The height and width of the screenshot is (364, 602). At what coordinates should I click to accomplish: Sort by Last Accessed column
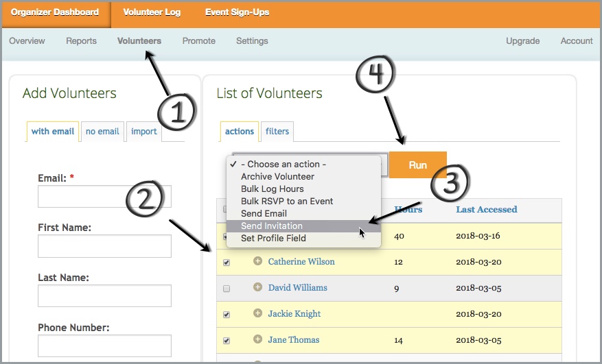tap(487, 210)
